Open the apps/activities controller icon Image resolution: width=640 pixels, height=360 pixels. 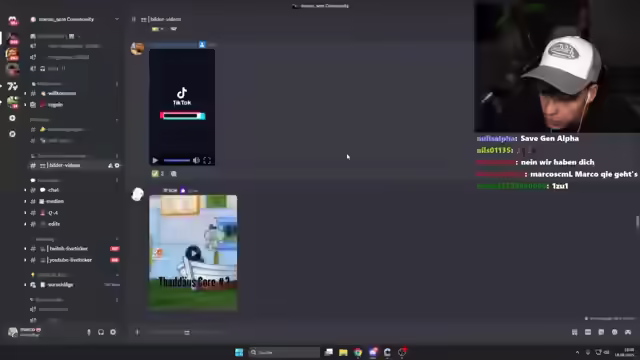tap(628, 332)
